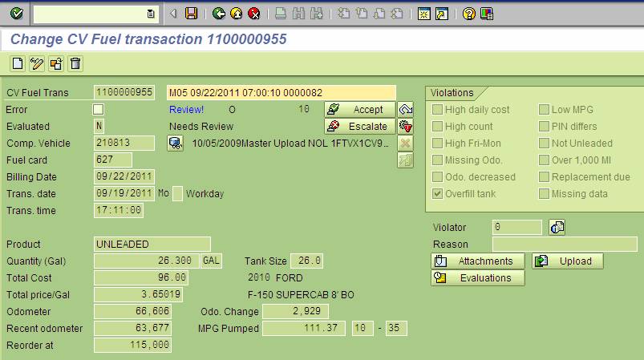The width and height of the screenshot is (644, 360).
Task: Toggle the High count checkbox
Action: pos(437,127)
